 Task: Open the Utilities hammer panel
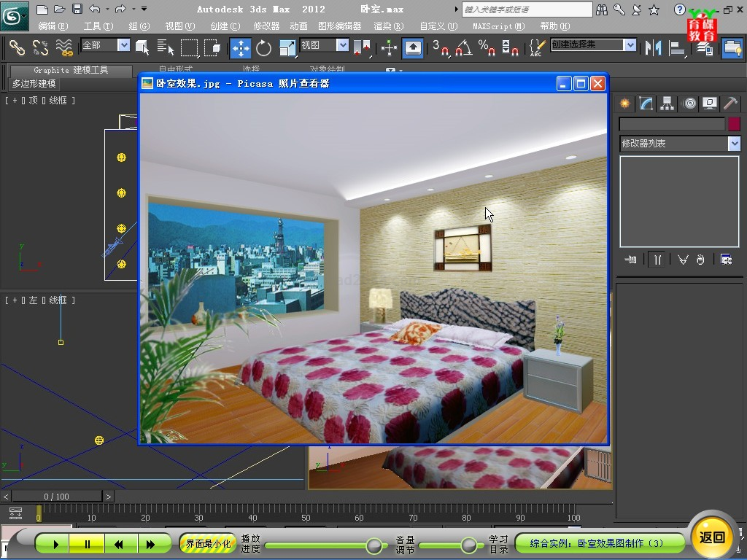coord(731,104)
